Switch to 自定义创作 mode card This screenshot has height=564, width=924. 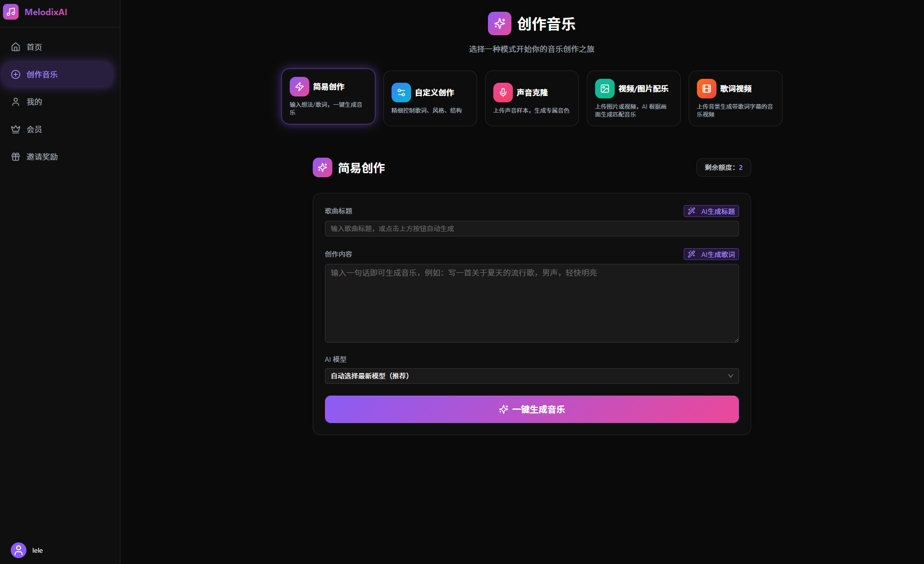[430, 98]
